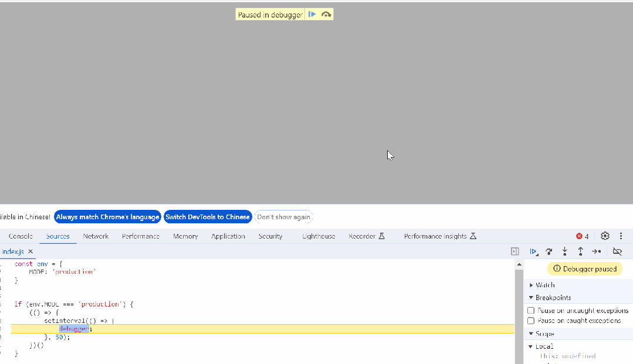Click the 'const env' code line
The width and height of the screenshot is (633, 364).
tap(38, 264)
